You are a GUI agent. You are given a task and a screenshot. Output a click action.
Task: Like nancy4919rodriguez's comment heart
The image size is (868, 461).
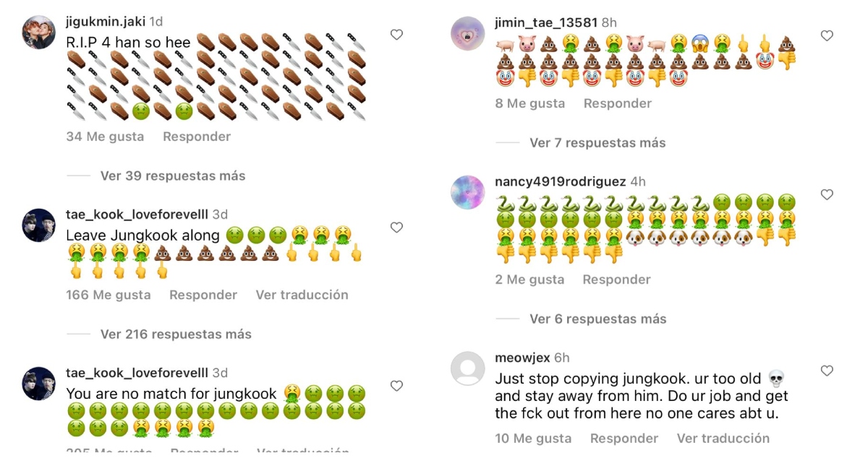[x=827, y=194]
